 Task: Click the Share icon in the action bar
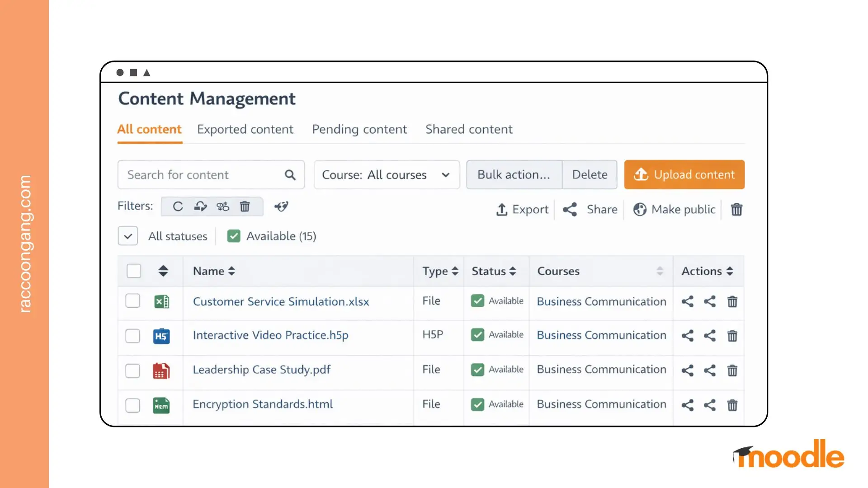(x=590, y=209)
